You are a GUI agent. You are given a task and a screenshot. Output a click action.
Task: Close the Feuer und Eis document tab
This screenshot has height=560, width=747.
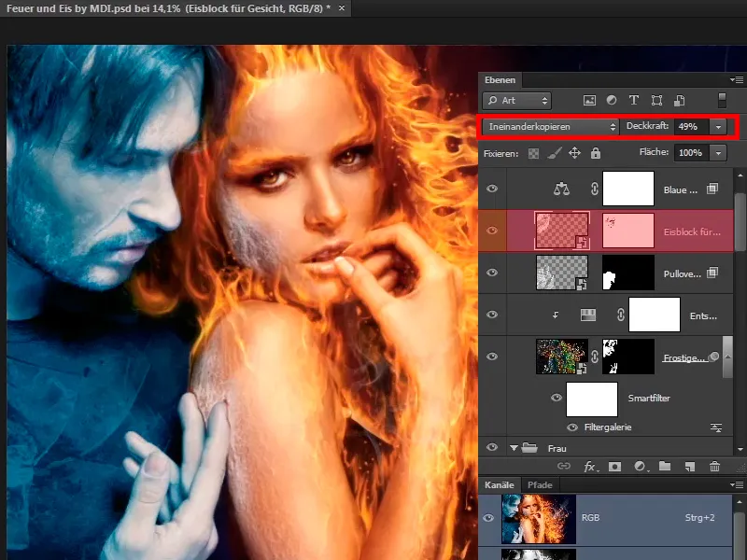pyautogui.click(x=342, y=8)
